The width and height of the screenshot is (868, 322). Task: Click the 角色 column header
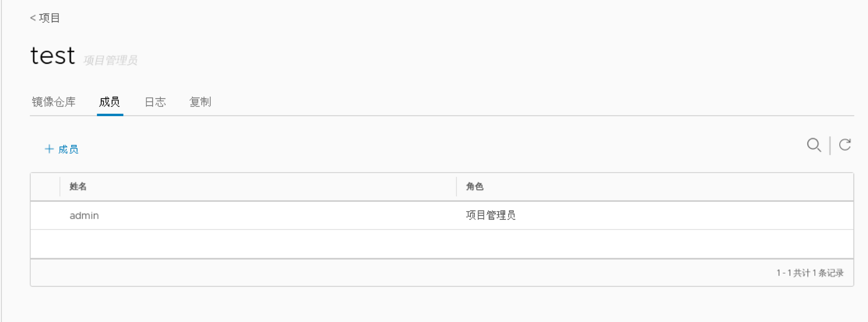tap(475, 186)
